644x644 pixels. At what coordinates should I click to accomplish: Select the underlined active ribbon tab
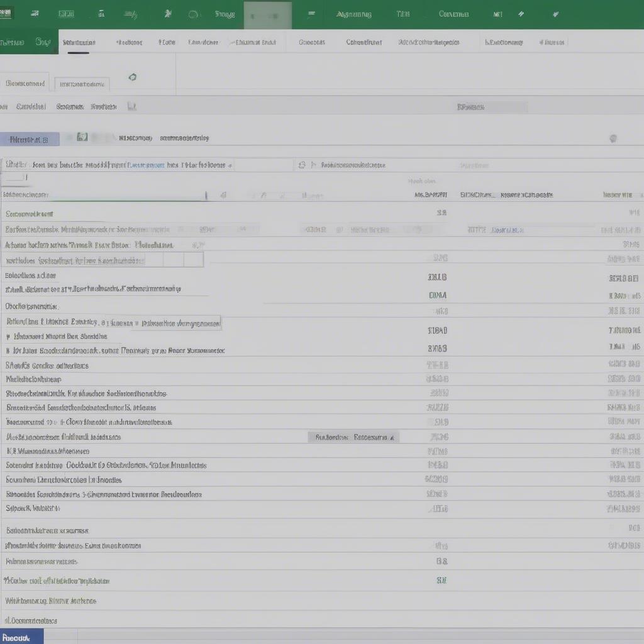pyautogui.click(x=79, y=43)
